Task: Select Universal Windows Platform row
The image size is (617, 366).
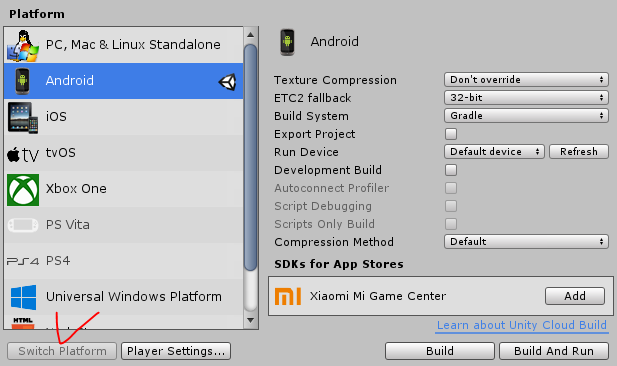Action: pyautogui.click(x=124, y=297)
